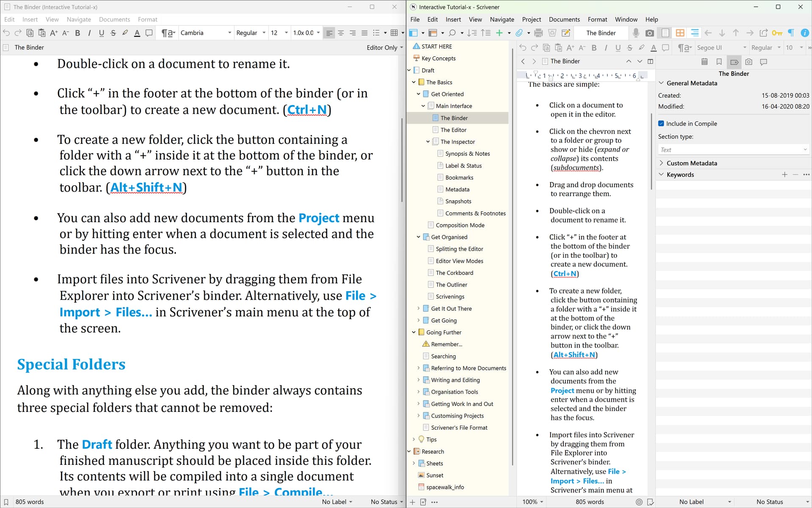This screenshot has height=508, width=812.
Task: Toggle Underline in The Binder window toolbar
Action: pyautogui.click(x=101, y=33)
